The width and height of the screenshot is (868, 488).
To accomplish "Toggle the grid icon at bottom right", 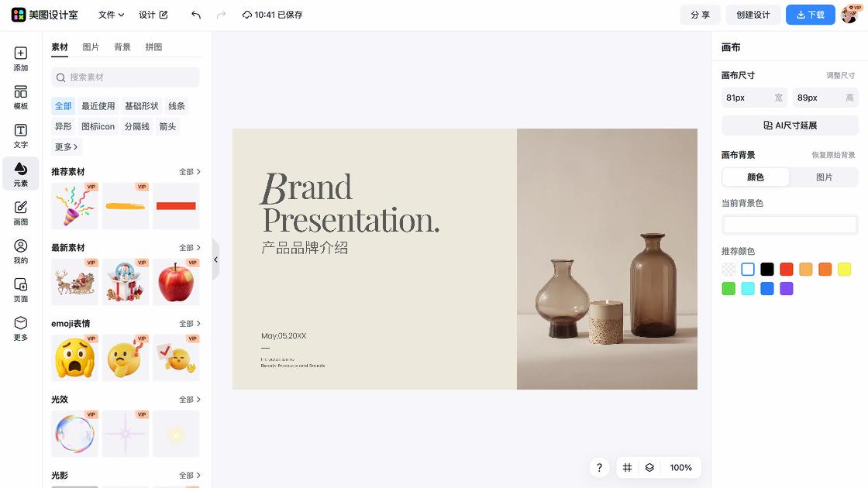I will pyautogui.click(x=628, y=468).
